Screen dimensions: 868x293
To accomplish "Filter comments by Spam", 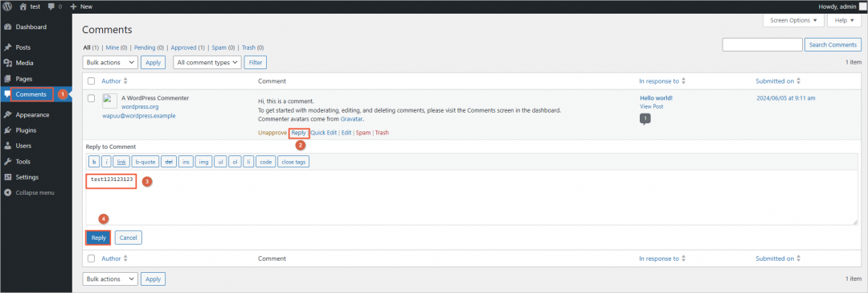I will coord(219,47).
